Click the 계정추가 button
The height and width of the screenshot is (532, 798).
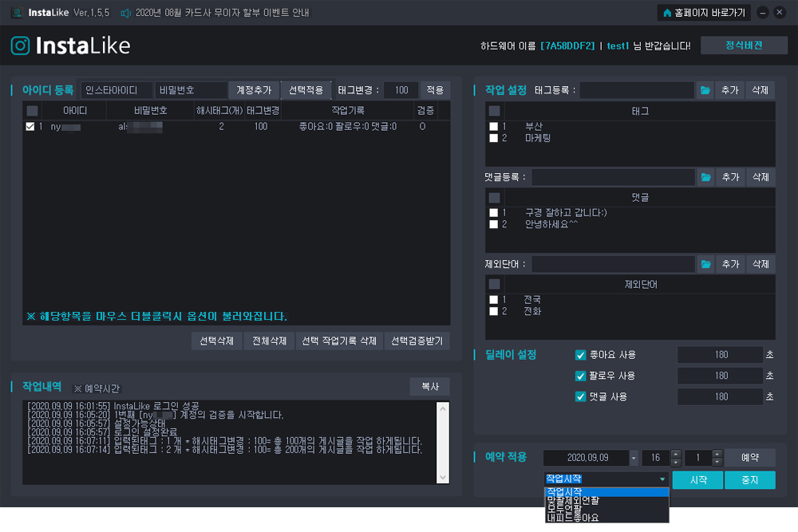[254, 90]
